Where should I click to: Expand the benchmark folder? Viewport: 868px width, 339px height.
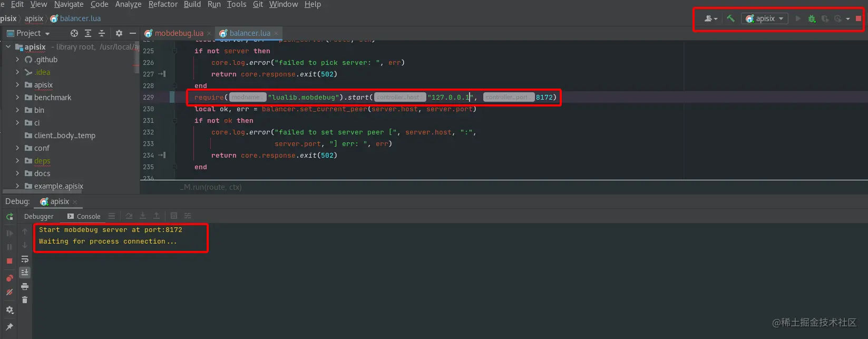click(x=17, y=98)
